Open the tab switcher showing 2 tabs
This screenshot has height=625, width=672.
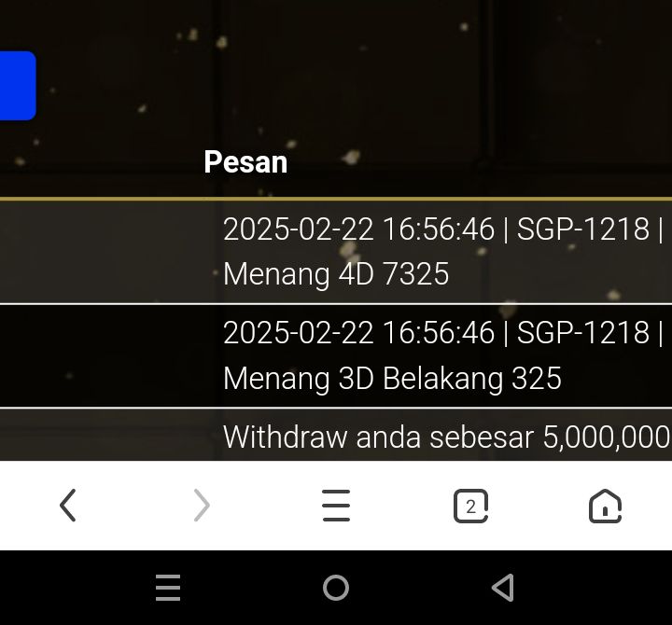(x=470, y=507)
